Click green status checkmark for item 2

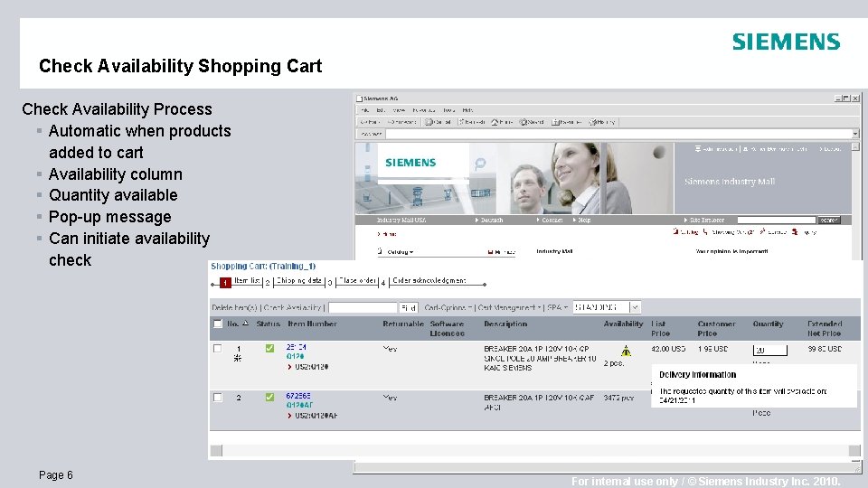pyautogui.click(x=269, y=398)
